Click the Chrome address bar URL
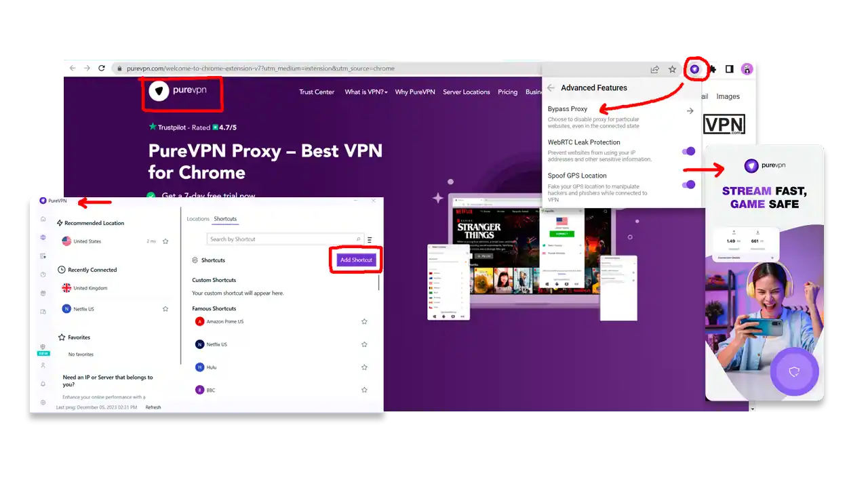The height and width of the screenshot is (488, 868). pyautogui.click(x=260, y=68)
